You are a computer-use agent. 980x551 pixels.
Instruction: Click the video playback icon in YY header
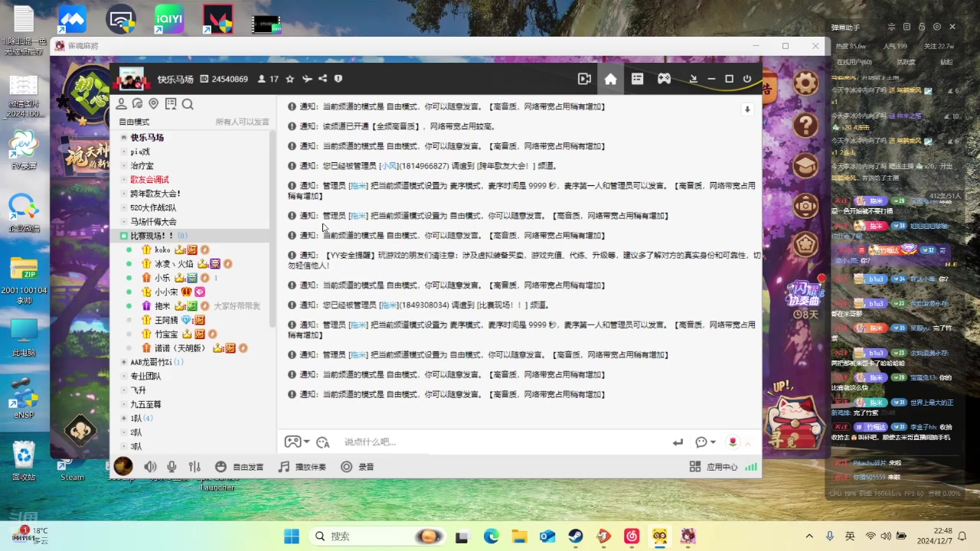[x=584, y=79]
